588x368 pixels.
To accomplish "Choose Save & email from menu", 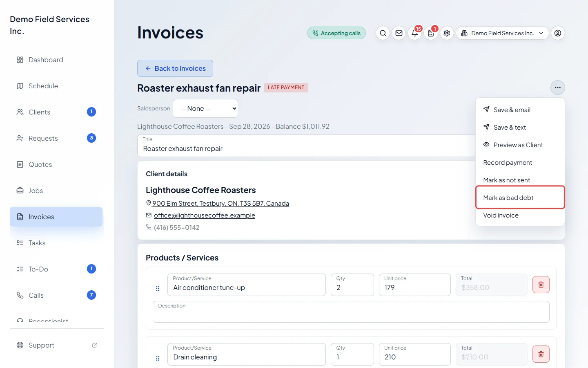I will 520,110.
